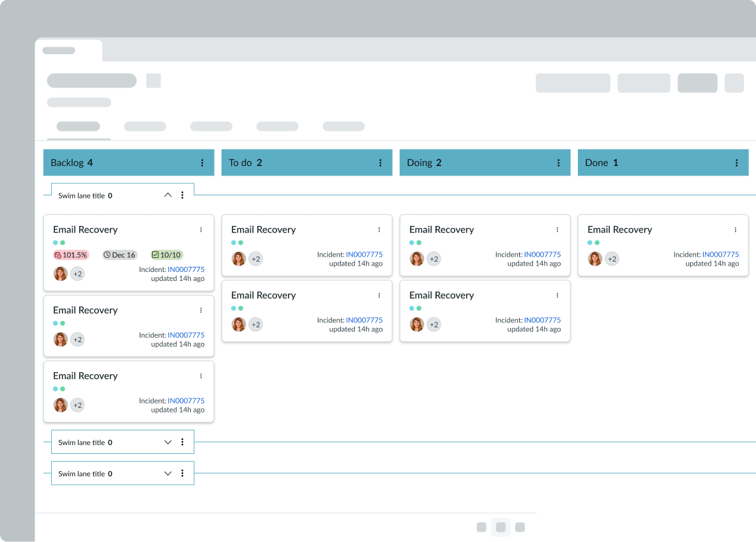Click the Backlog column header title
The height and width of the screenshot is (542, 756).
[67, 163]
